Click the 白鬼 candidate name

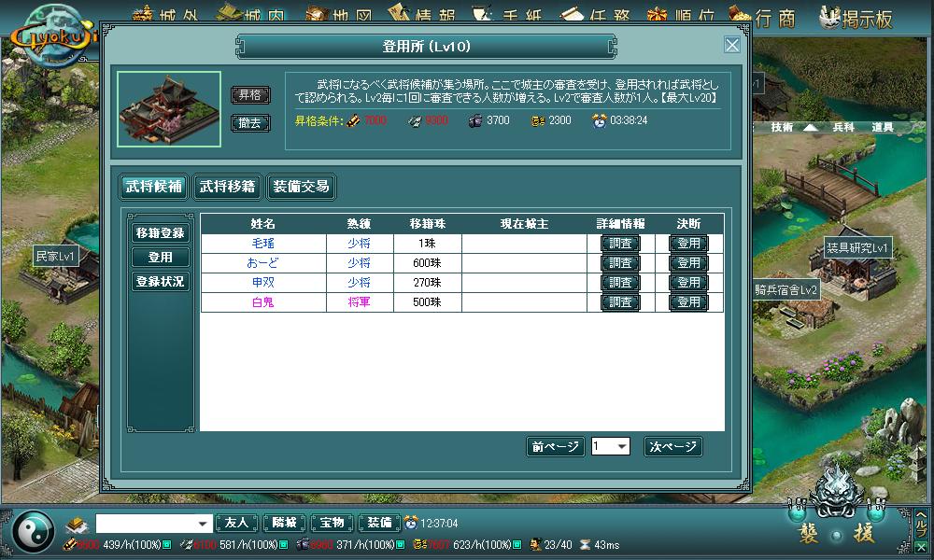(262, 302)
